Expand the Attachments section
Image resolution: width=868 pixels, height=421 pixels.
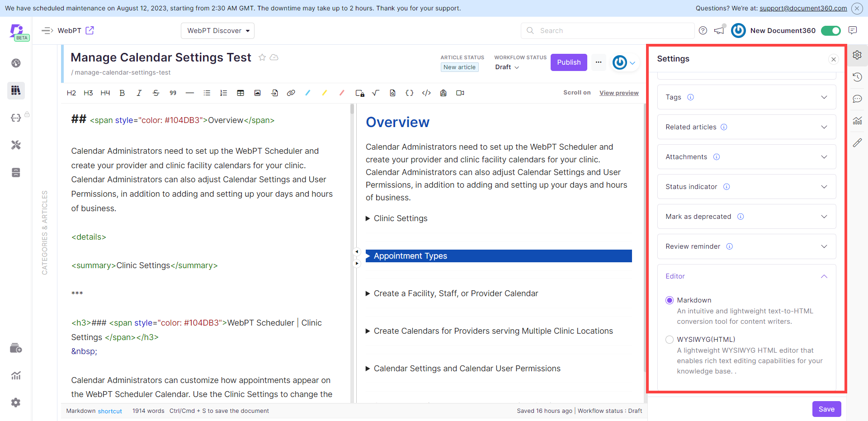(746, 157)
